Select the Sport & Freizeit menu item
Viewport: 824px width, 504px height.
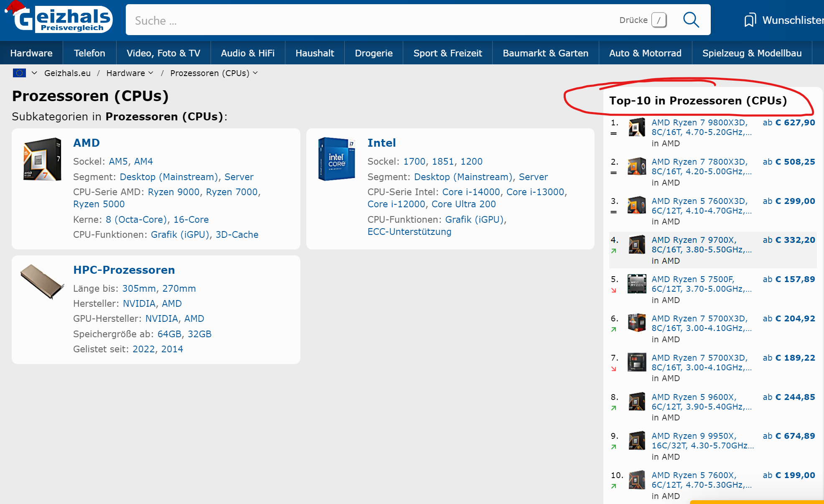pyautogui.click(x=448, y=53)
